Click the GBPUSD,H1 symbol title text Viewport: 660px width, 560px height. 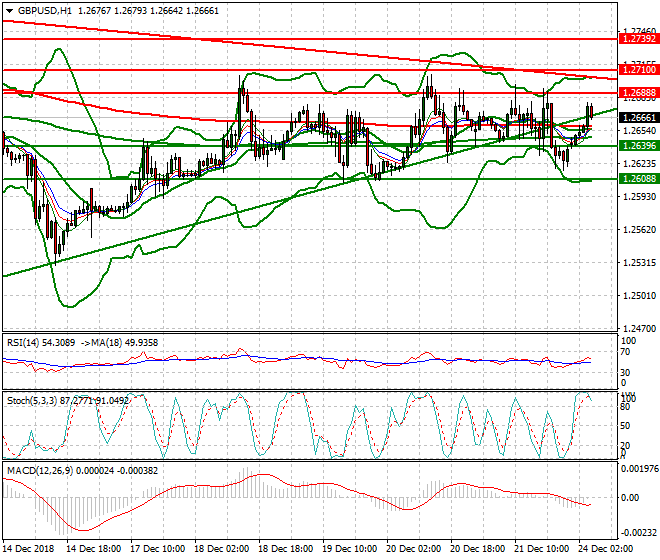pyautogui.click(x=45, y=11)
